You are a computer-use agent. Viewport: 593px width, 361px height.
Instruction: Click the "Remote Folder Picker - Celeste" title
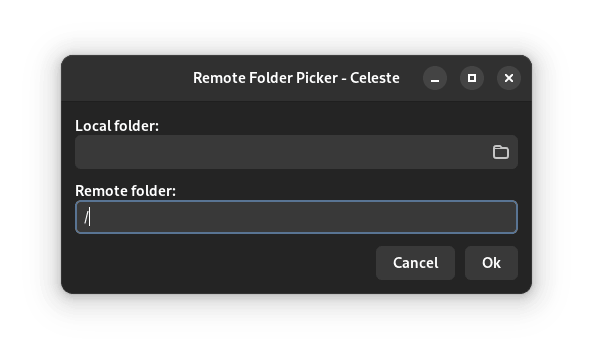point(296,78)
